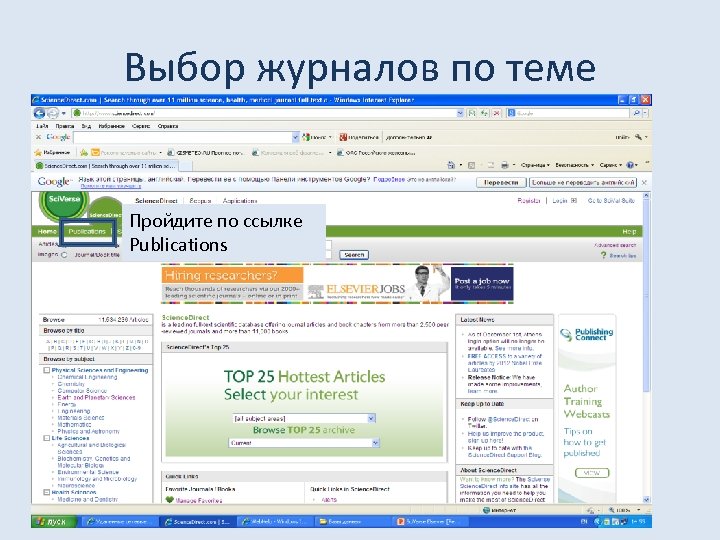Click the Перевести (Translate) button

pos(501,182)
